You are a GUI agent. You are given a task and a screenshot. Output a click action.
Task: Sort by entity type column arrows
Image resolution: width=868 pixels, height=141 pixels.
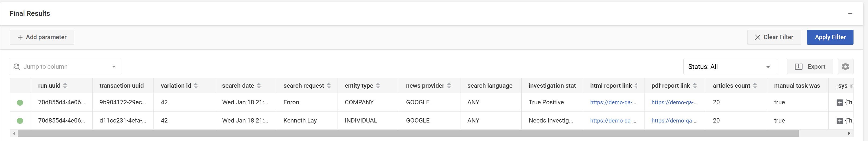point(378,86)
